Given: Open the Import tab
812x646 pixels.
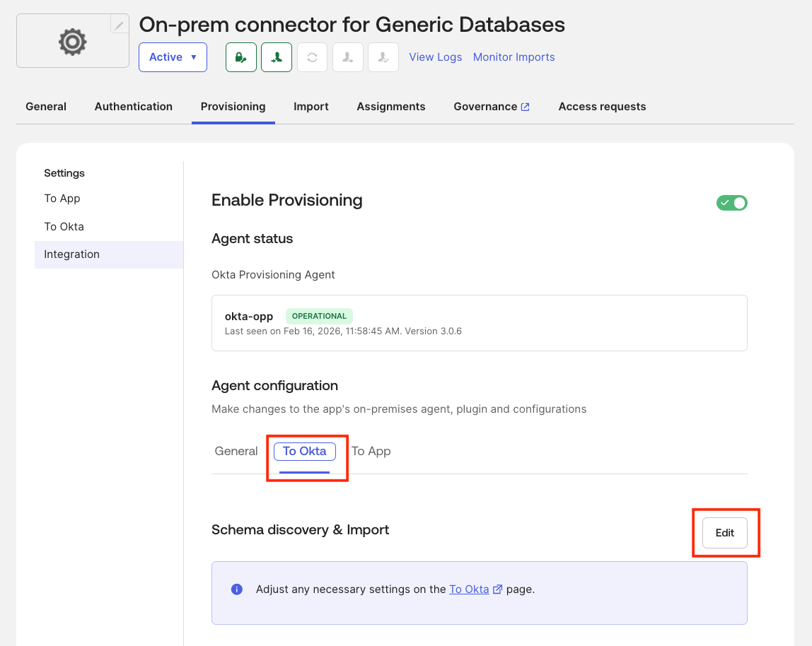Looking at the screenshot, I should tap(311, 106).
